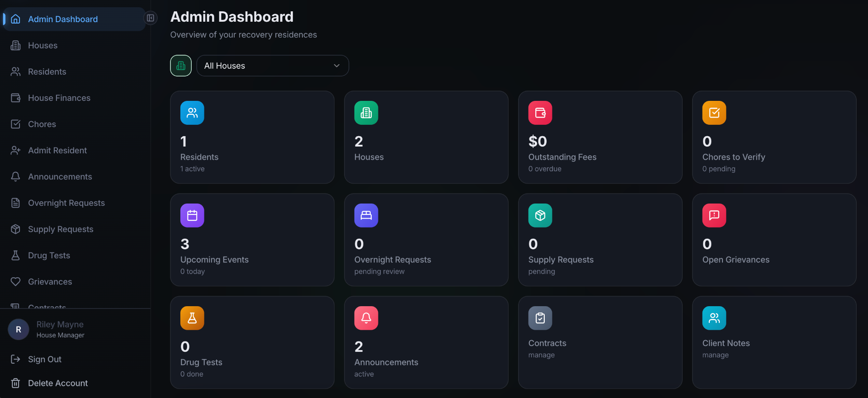Click the Open Grievances message icon
This screenshot has width=868, height=398.
714,215
